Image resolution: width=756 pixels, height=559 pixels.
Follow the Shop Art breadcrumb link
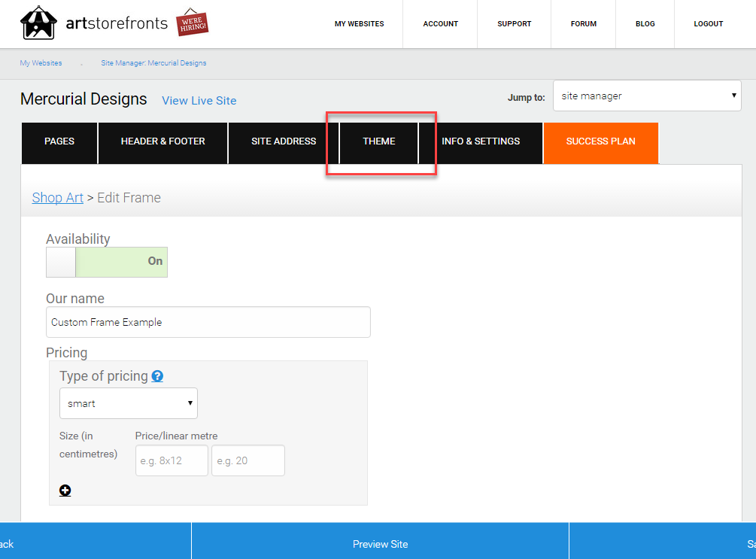click(57, 198)
